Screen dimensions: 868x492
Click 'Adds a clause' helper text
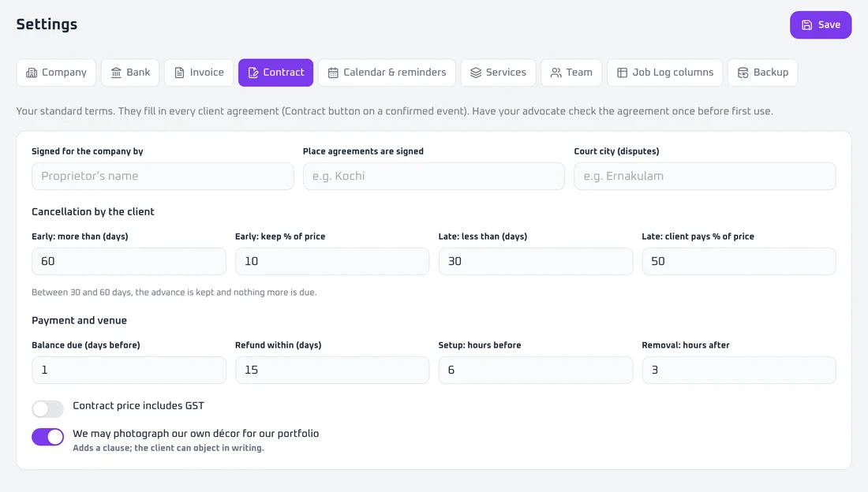(168, 448)
